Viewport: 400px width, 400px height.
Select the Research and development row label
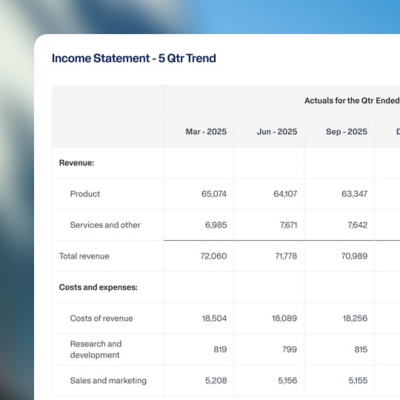(96, 349)
